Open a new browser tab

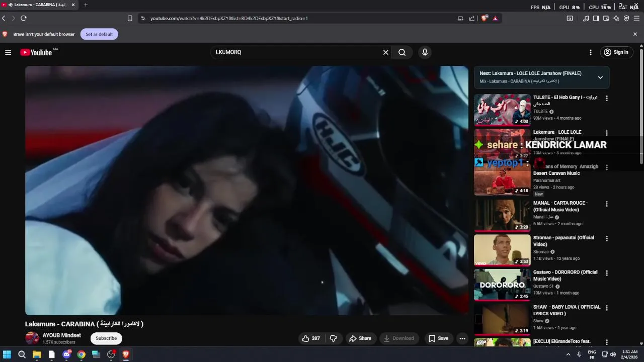click(86, 5)
